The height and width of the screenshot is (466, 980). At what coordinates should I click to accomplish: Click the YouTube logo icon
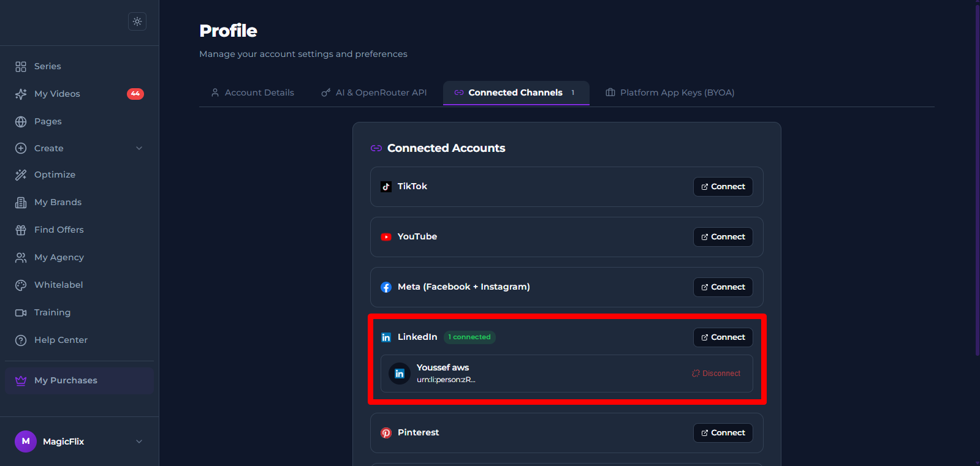[x=386, y=237]
